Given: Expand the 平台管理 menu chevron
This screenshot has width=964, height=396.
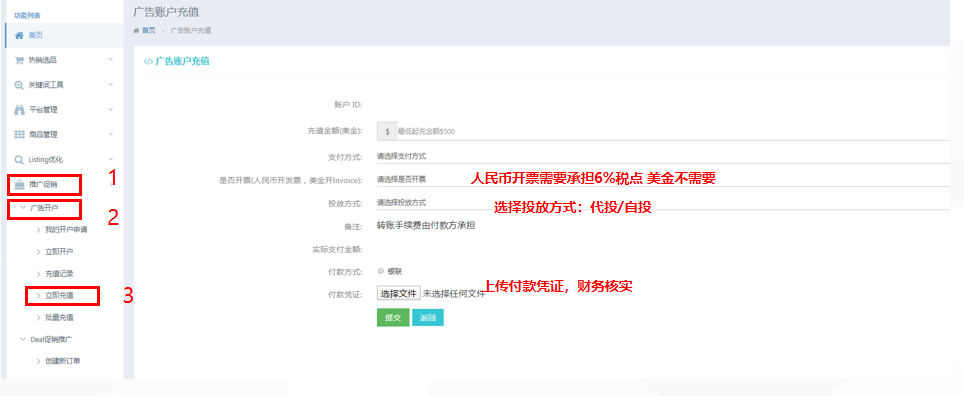Looking at the screenshot, I should click(x=111, y=109).
